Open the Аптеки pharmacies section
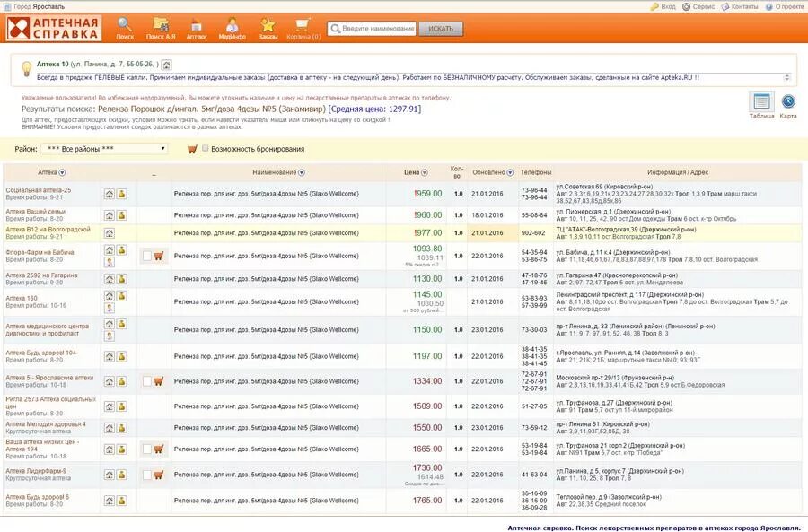Screen dimensions: 808x532 coord(197,29)
